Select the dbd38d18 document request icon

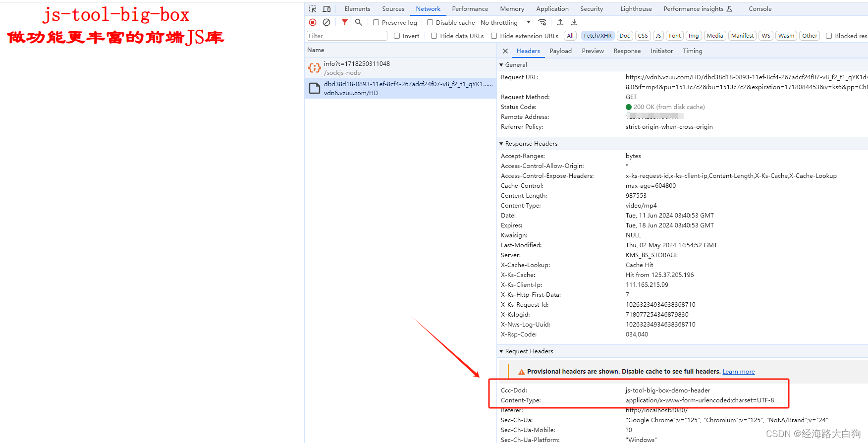pos(314,88)
